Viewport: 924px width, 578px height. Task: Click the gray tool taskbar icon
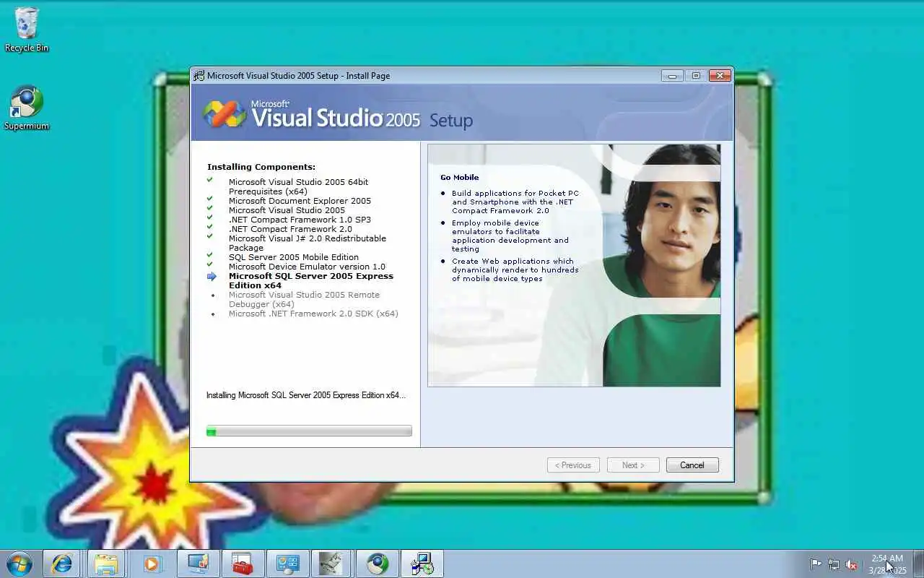[x=332, y=564]
